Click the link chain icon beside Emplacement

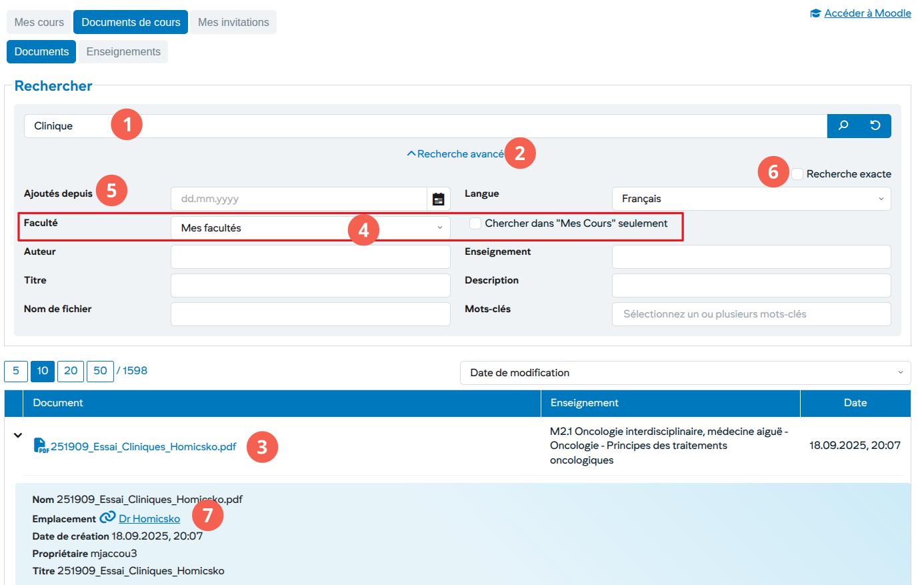point(107,518)
